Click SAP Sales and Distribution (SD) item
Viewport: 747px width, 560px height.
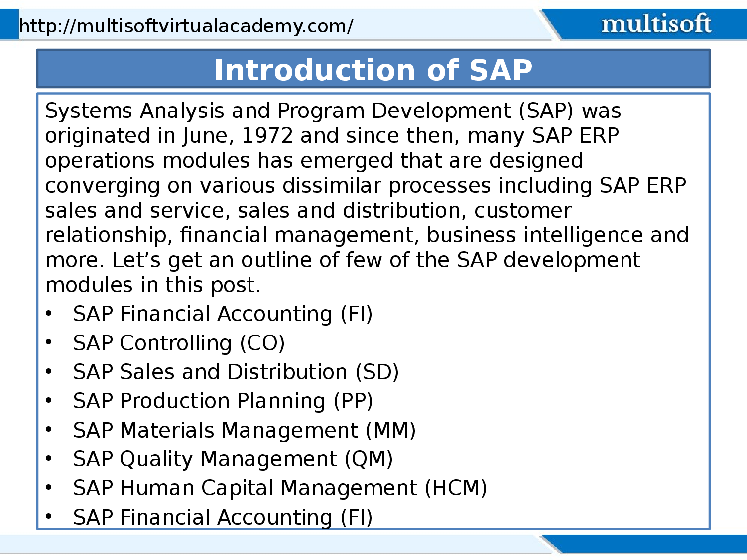tap(236, 372)
